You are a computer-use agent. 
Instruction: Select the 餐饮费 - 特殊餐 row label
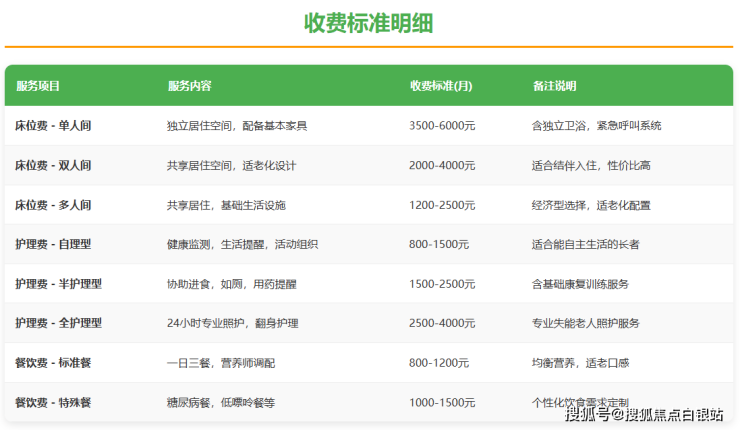(53, 402)
